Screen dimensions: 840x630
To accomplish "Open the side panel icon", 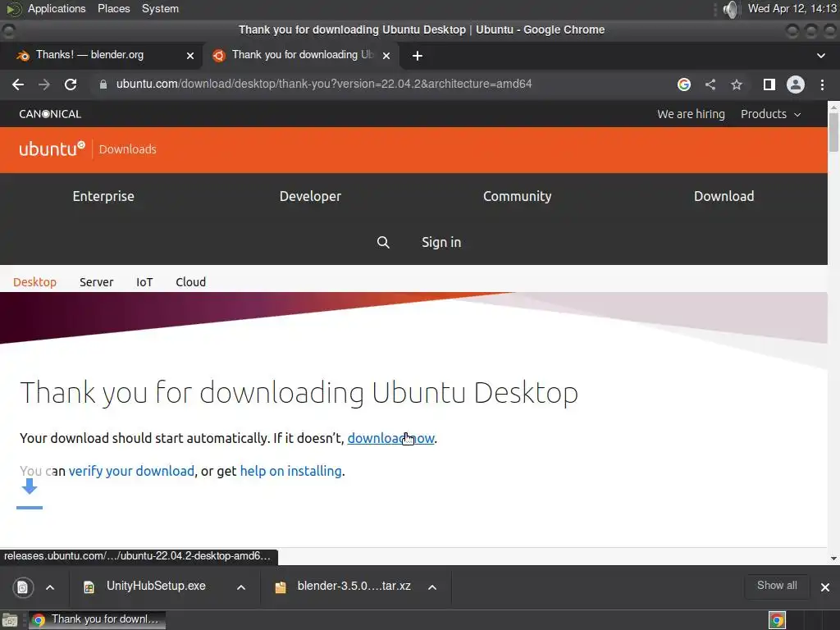I will [x=769, y=84].
